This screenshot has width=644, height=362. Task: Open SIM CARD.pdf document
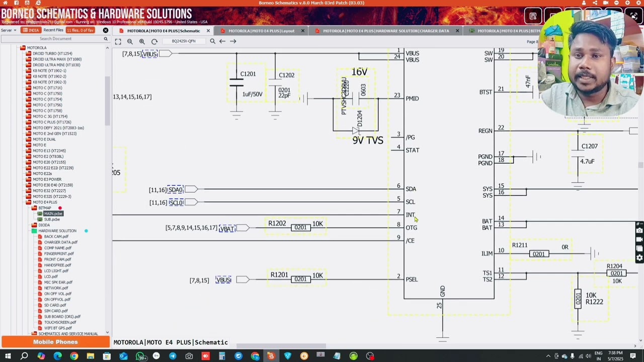click(x=55, y=311)
